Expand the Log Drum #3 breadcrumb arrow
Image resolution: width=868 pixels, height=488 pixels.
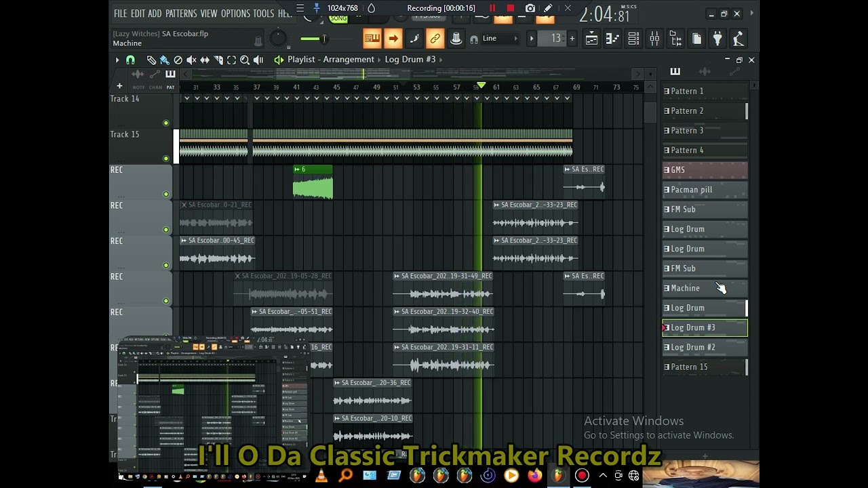[x=441, y=60]
